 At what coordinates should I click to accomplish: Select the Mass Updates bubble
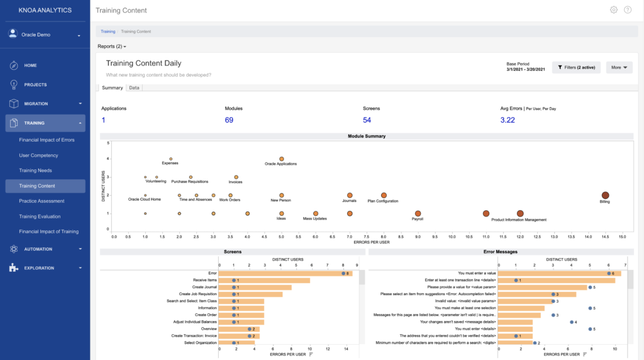click(x=316, y=213)
